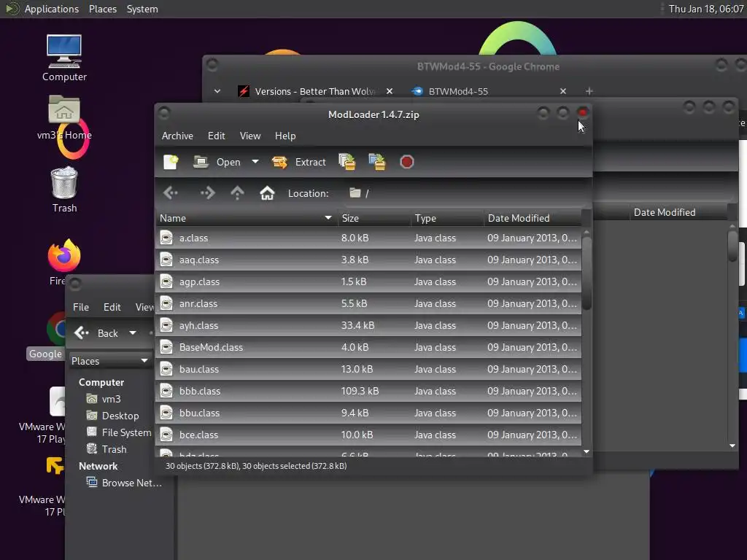Sort by Date Modified column in ModLoader

(532, 218)
